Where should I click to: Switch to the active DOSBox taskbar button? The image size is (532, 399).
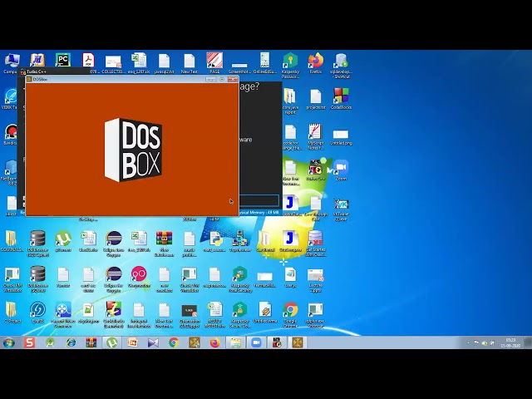pos(298,342)
